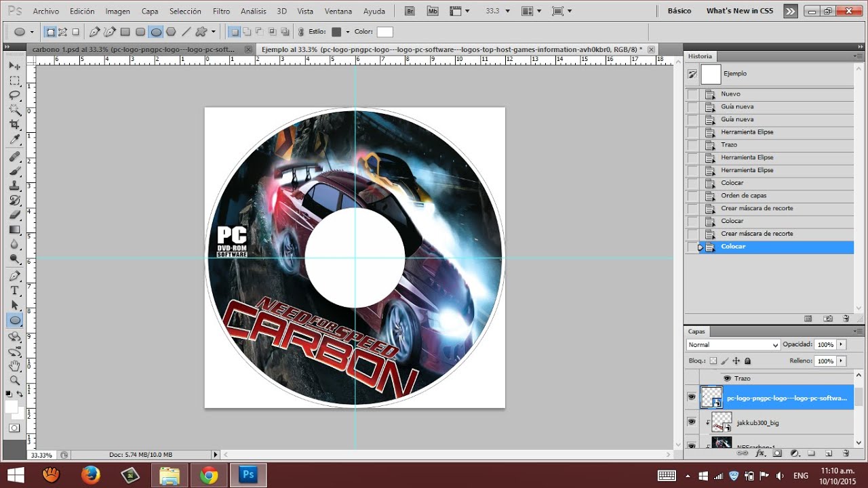Image resolution: width=868 pixels, height=488 pixels.
Task: Enable Fill pixels mode in options bar
Action: point(75,32)
